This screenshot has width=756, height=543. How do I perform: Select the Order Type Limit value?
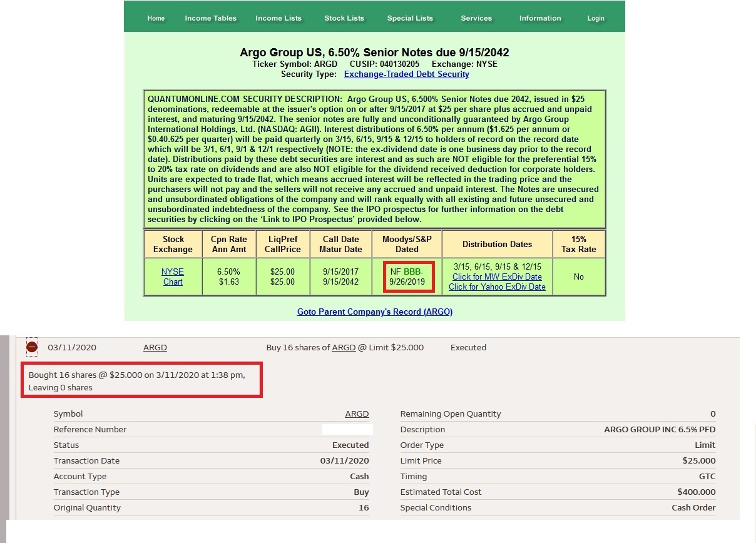pos(705,445)
